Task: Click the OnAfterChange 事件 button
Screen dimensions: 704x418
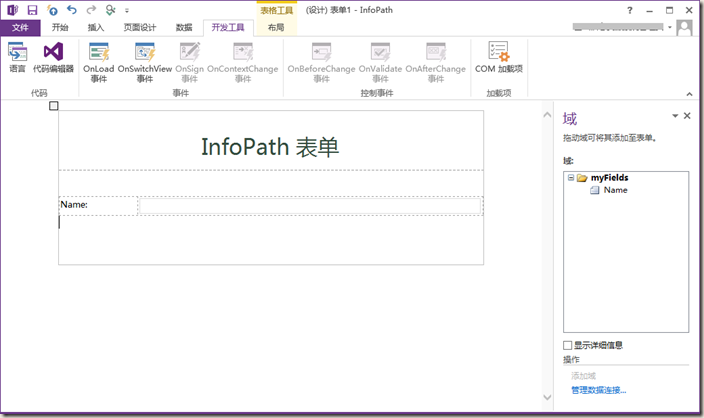Action: [436, 63]
